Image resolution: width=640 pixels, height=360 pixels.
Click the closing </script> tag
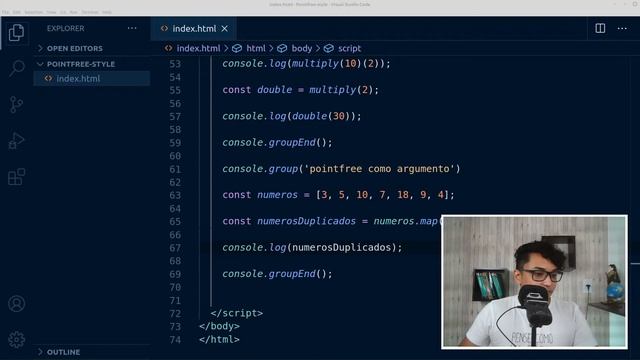coord(237,313)
